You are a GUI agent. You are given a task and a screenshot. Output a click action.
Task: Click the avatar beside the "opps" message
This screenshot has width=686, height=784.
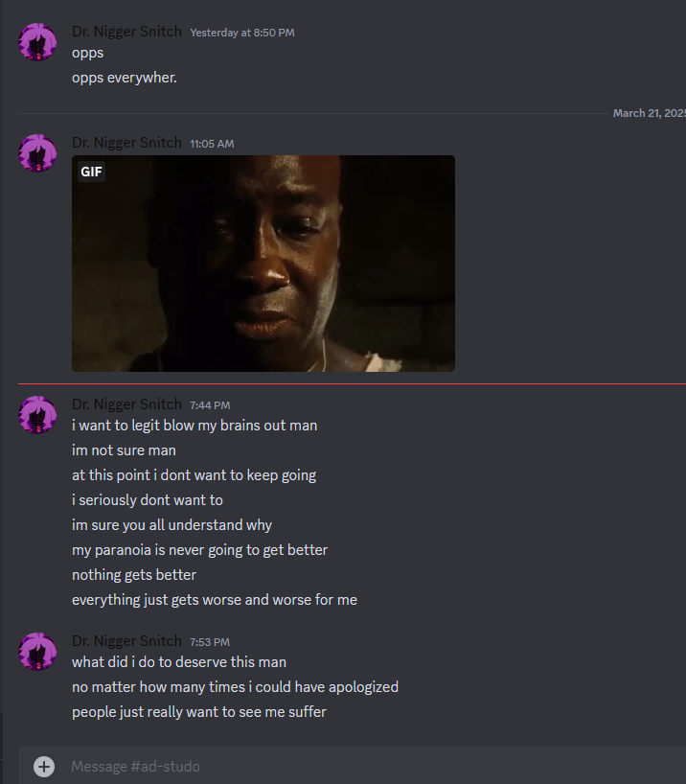coord(37,42)
